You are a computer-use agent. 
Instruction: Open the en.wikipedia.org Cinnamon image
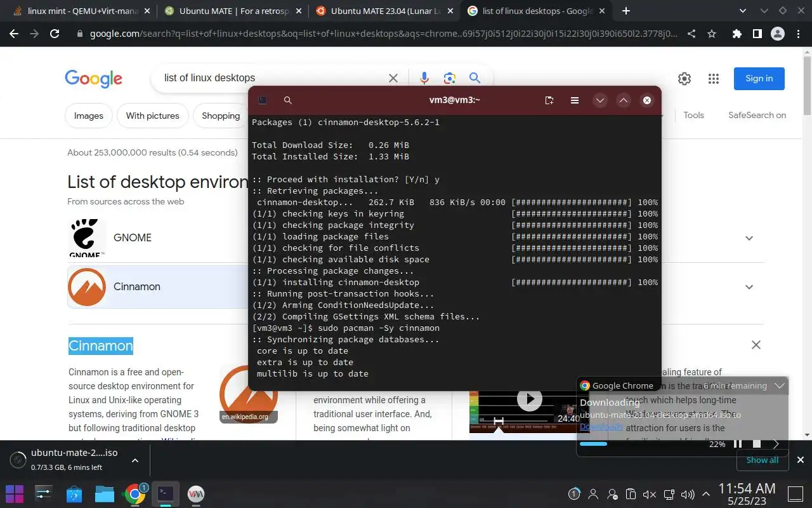point(249,394)
